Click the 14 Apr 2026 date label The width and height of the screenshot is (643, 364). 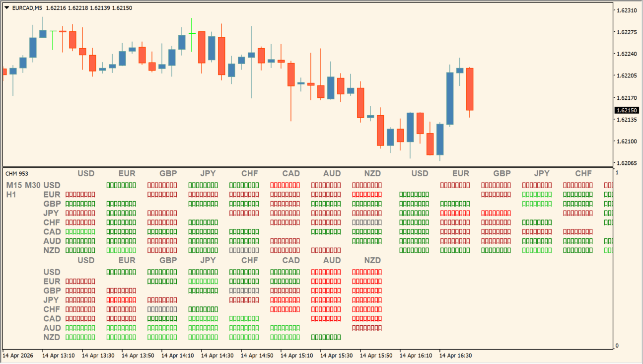[x=18, y=356]
